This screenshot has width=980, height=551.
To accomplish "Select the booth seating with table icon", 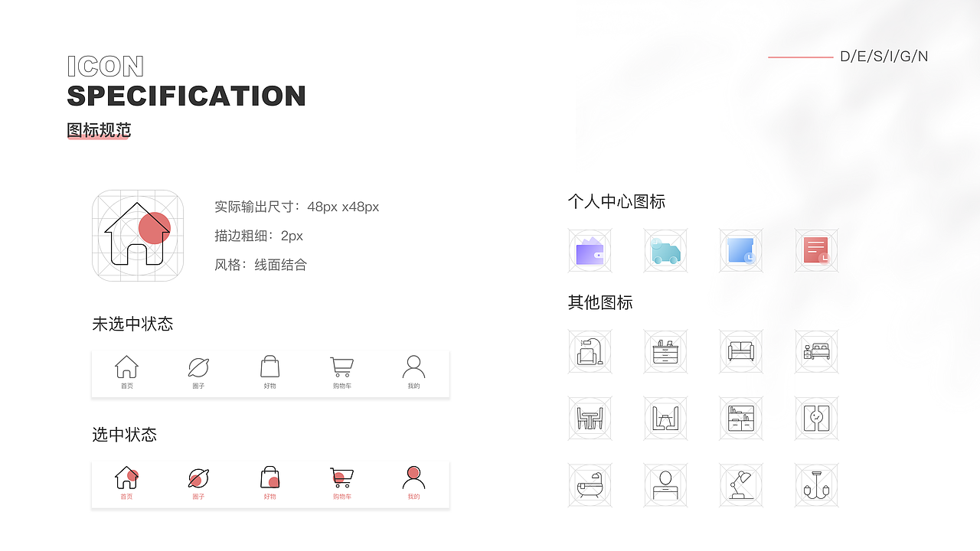I will pos(665,418).
